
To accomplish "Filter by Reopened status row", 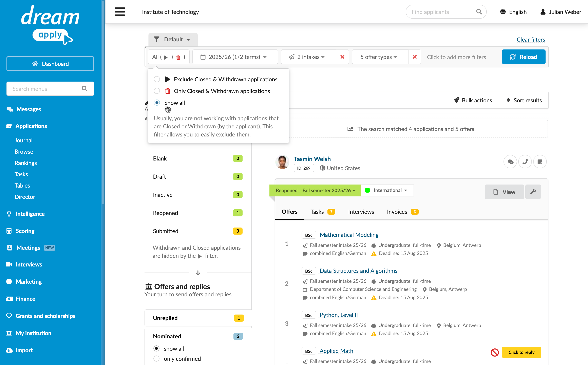I will (198, 213).
